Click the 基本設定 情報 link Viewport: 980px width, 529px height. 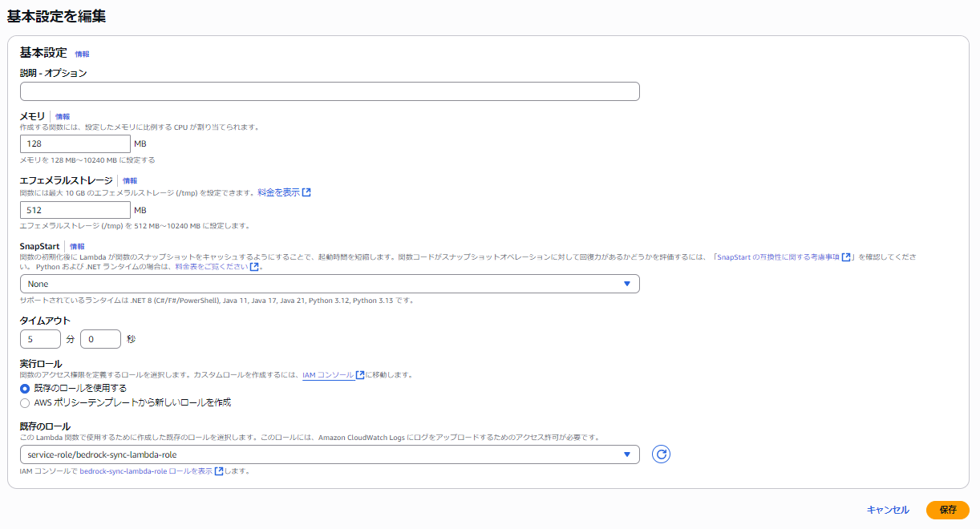tap(80, 53)
